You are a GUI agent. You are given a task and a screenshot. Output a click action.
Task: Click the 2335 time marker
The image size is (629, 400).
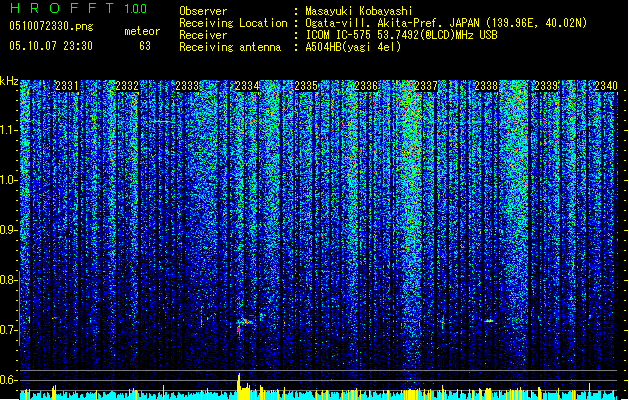pyautogui.click(x=306, y=86)
